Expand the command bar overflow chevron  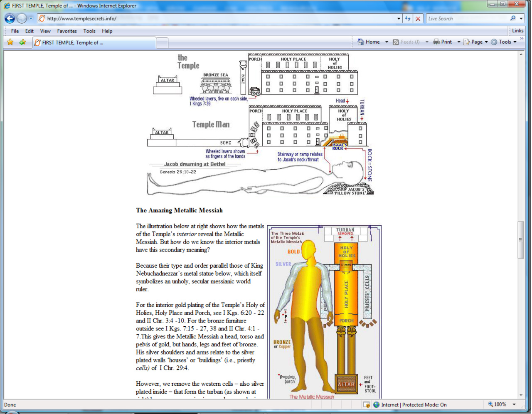click(x=522, y=39)
